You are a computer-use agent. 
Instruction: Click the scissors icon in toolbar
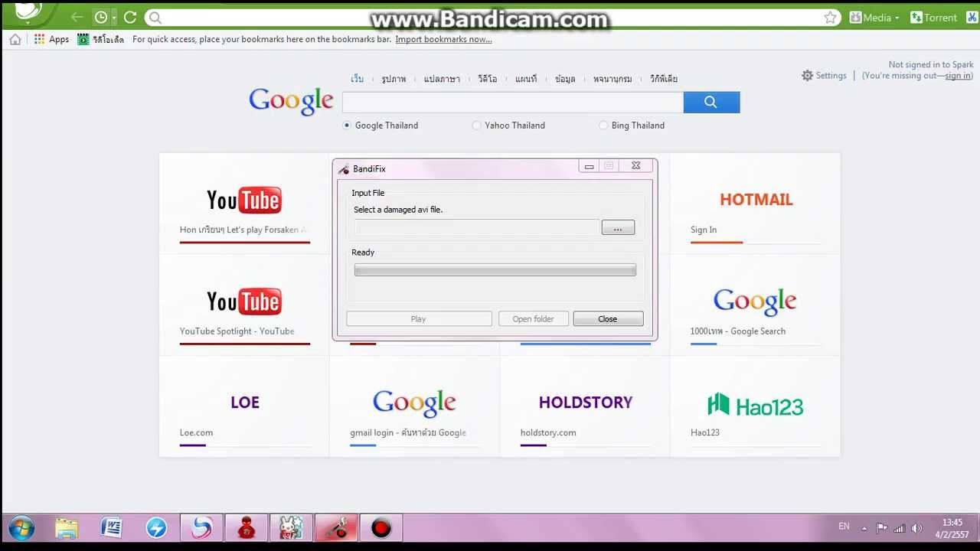[973, 18]
